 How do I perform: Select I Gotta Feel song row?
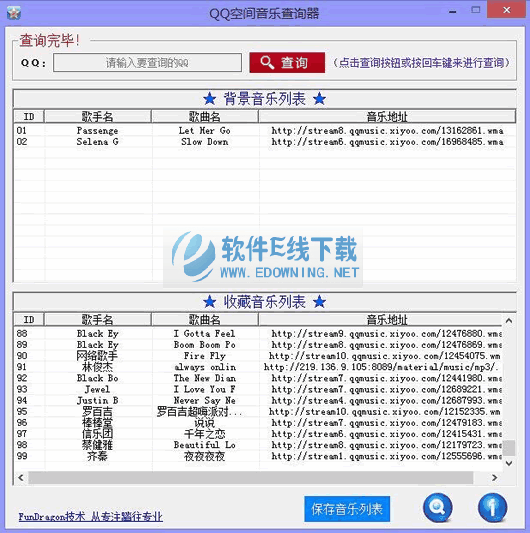[258, 333]
